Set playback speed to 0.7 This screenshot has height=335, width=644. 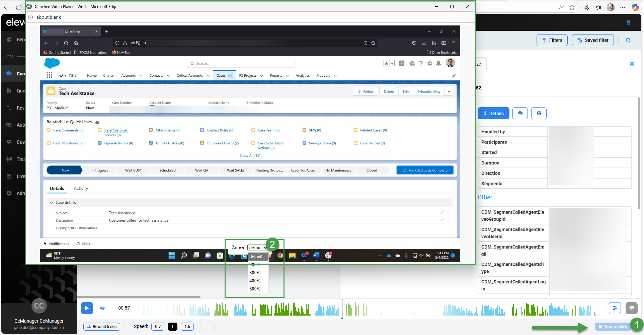coord(158,327)
